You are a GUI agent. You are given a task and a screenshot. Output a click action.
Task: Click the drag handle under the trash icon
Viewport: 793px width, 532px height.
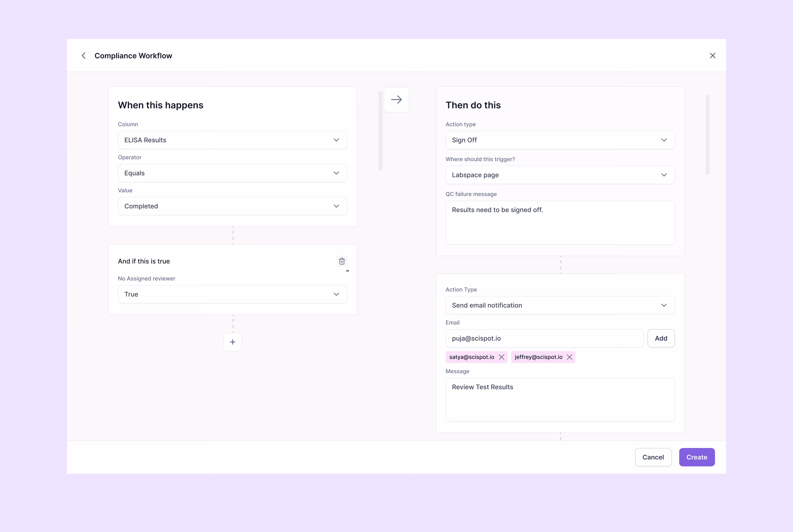pyautogui.click(x=347, y=271)
